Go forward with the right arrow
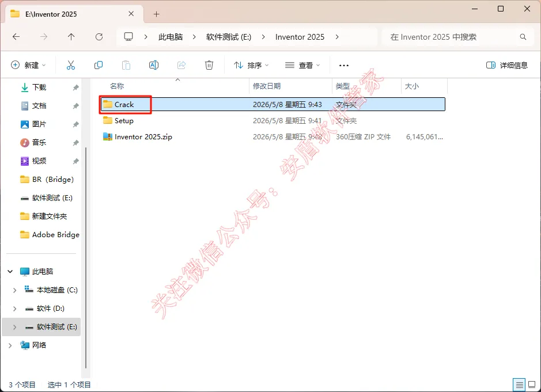The height and width of the screenshot is (392, 541). pyautogui.click(x=44, y=37)
